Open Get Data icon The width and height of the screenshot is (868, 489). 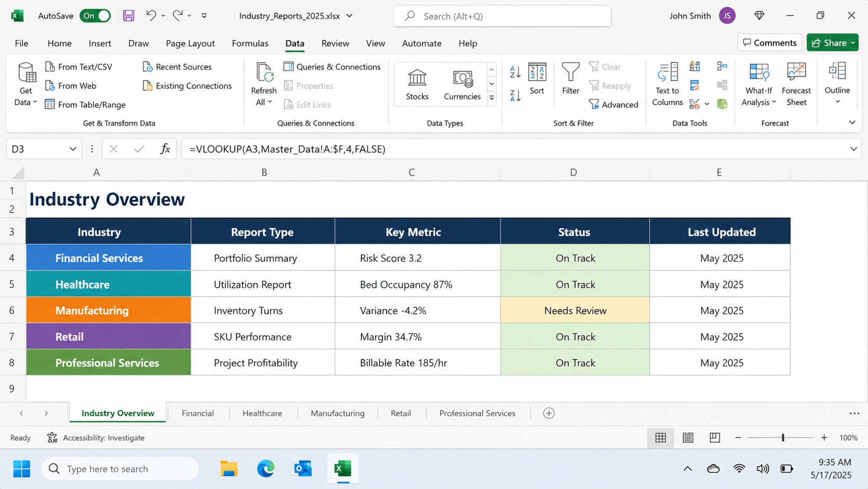pos(26,73)
